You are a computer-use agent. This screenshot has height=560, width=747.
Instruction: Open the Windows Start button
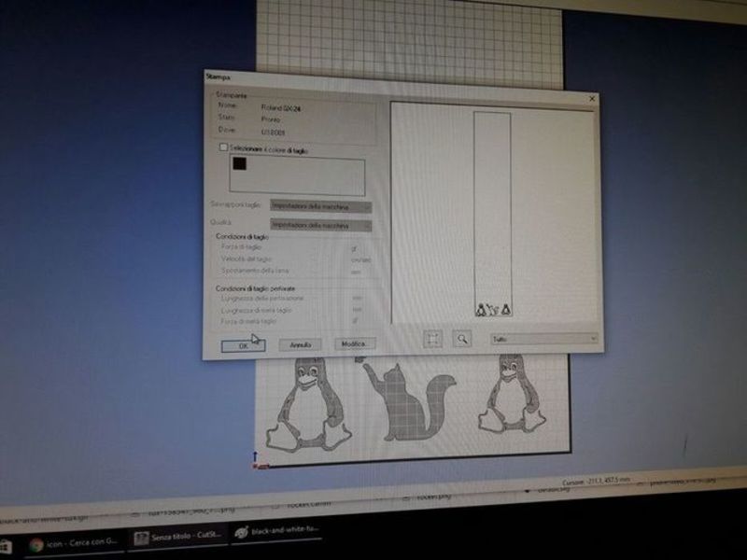point(6,546)
